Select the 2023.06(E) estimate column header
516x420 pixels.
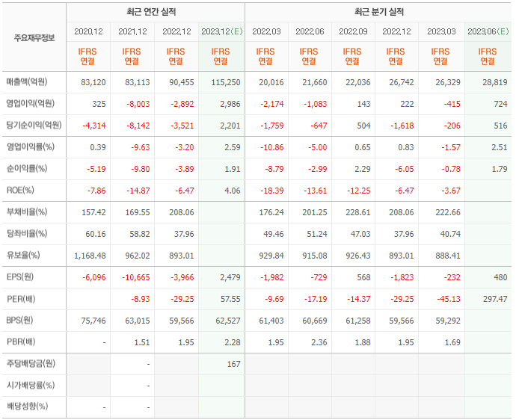(488, 31)
